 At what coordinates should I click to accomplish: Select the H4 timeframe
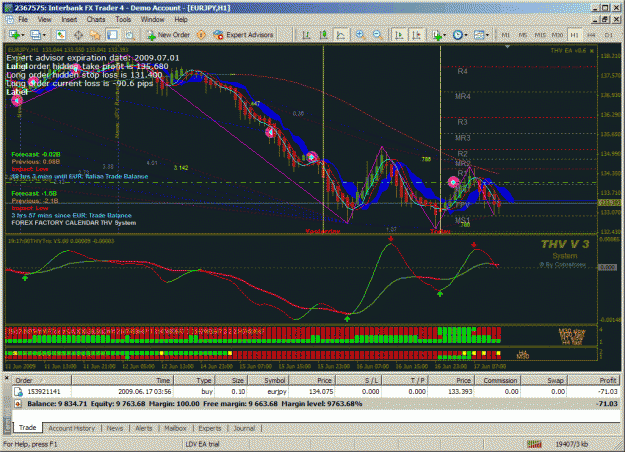(x=592, y=35)
